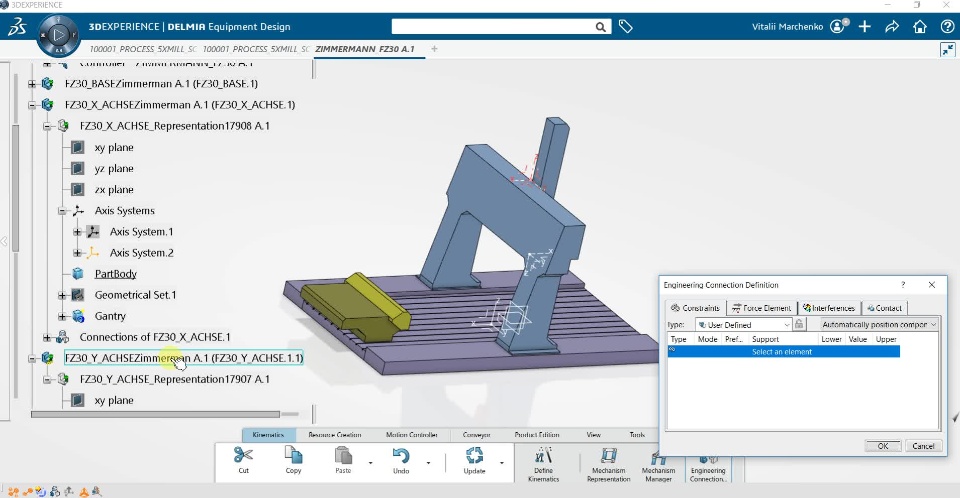The image size is (960, 498).
Task: Open the Force Element tab in dialog
Action: point(762,307)
